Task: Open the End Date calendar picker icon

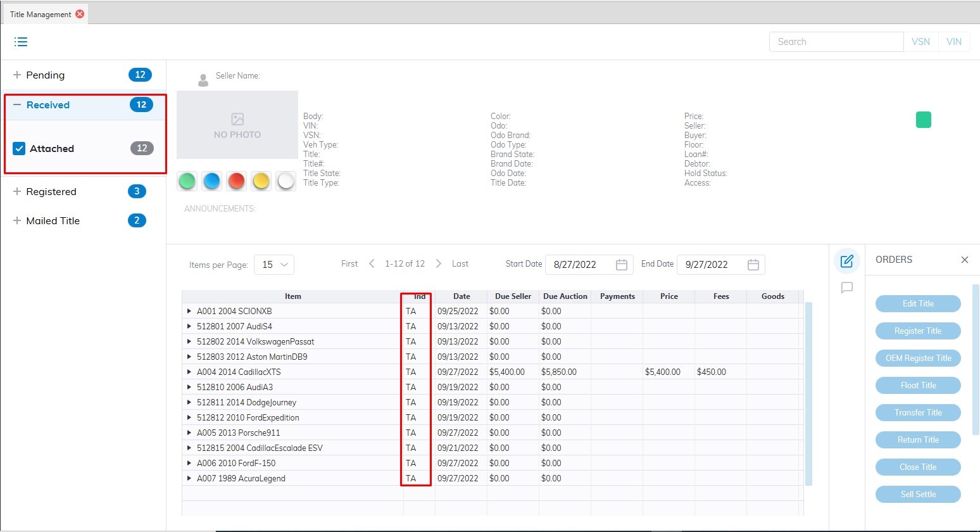Action: (753, 265)
